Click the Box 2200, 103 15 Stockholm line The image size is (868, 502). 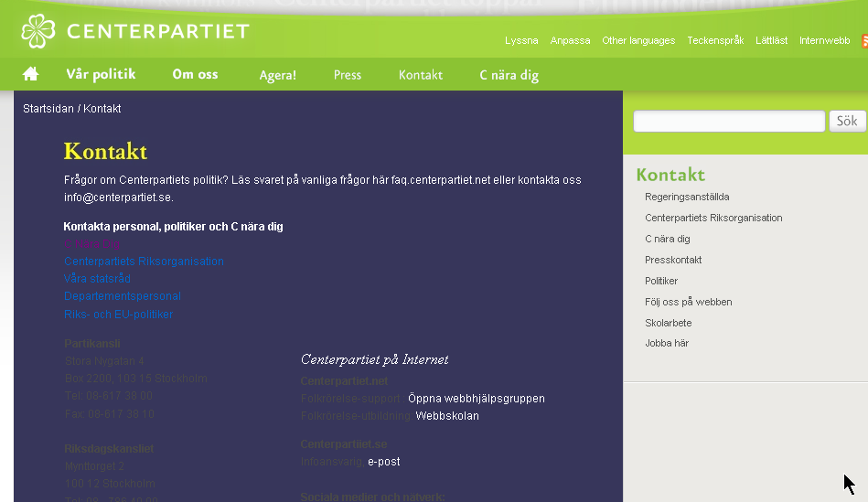(x=135, y=379)
